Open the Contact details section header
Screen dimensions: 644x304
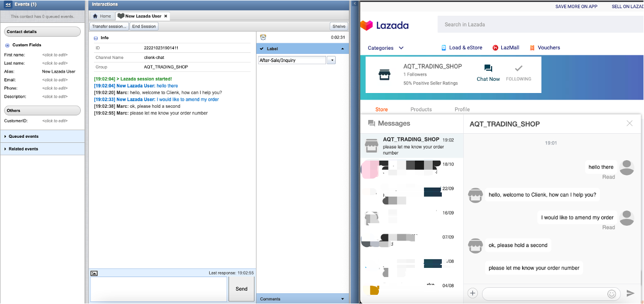(42, 32)
